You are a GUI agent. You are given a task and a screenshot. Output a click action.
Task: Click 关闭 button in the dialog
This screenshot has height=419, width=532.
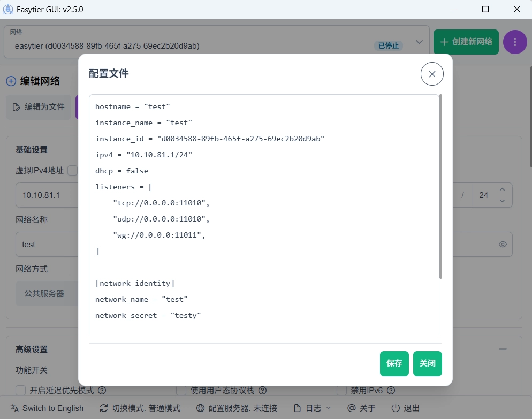click(427, 363)
